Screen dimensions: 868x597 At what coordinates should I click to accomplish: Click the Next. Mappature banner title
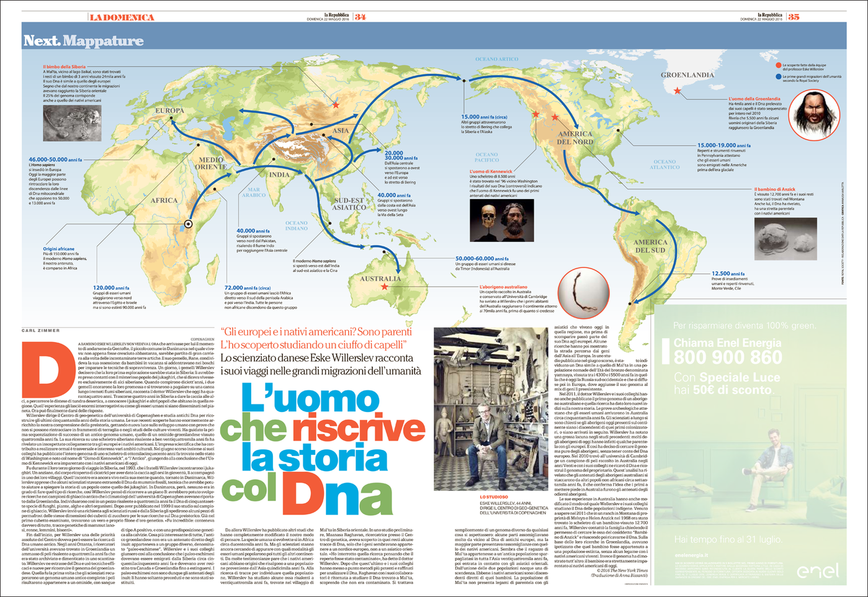(x=83, y=41)
